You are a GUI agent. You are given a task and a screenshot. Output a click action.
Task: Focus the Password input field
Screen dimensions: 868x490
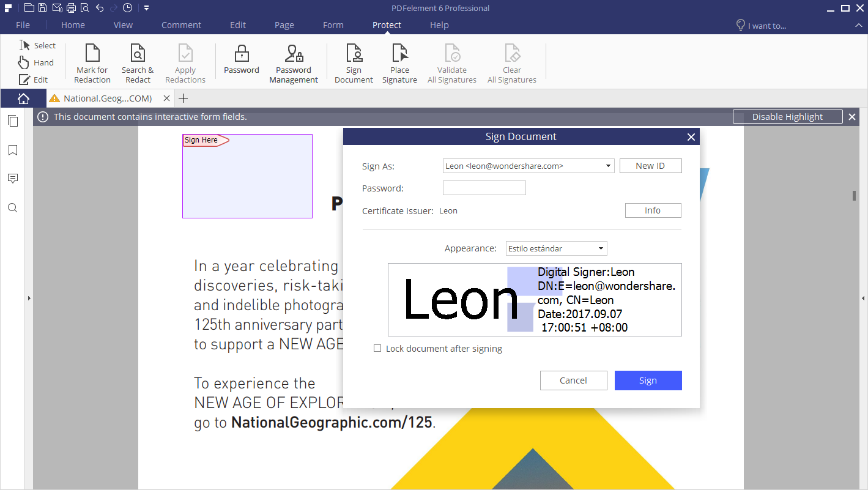tap(484, 188)
